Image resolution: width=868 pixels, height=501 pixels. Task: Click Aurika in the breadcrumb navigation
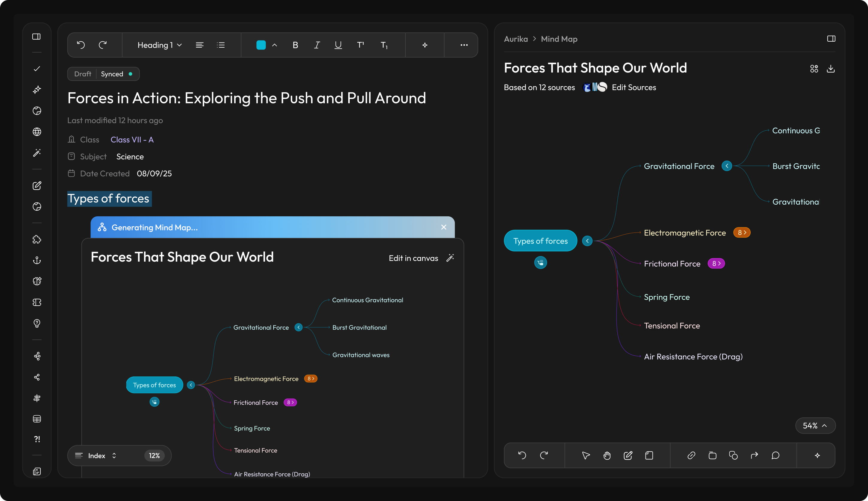[x=515, y=39]
